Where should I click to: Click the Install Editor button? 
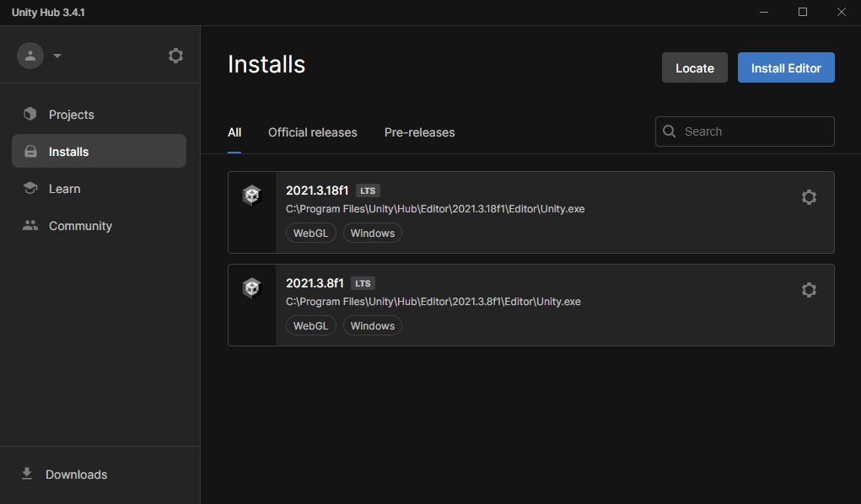(x=786, y=67)
